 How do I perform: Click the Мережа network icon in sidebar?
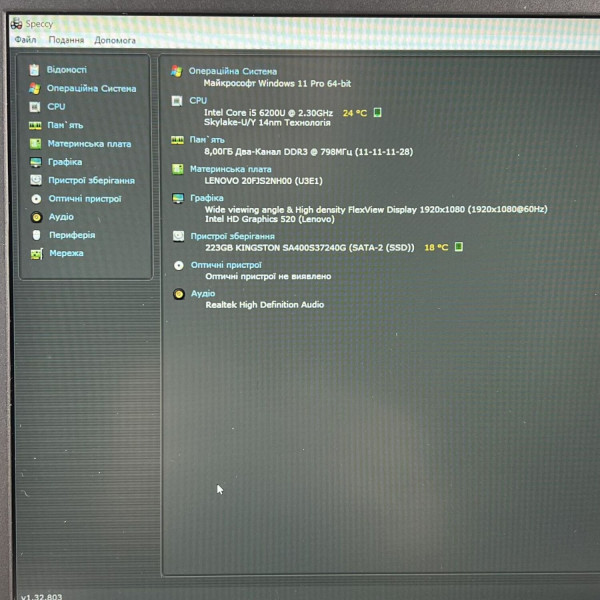[37, 253]
